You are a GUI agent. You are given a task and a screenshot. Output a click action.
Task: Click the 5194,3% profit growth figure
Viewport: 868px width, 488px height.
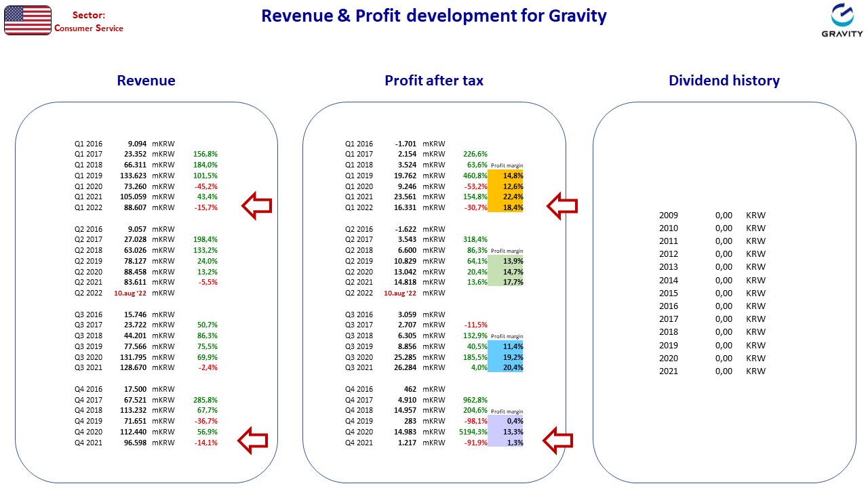coord(473,432)
